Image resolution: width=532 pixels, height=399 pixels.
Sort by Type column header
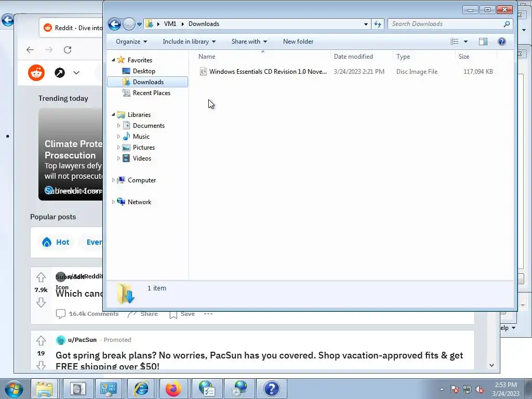pyautogui.click(x=424, y=57)
